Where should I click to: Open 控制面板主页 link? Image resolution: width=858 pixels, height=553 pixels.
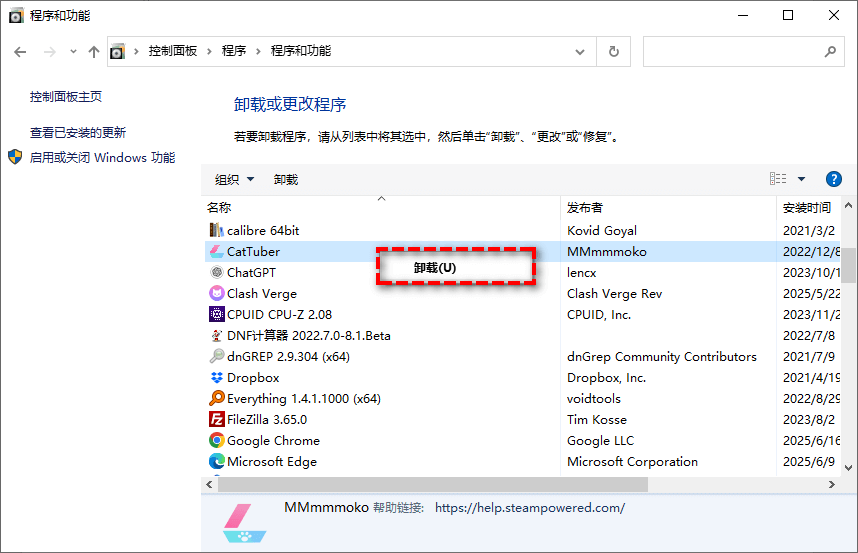coord(66,97)
